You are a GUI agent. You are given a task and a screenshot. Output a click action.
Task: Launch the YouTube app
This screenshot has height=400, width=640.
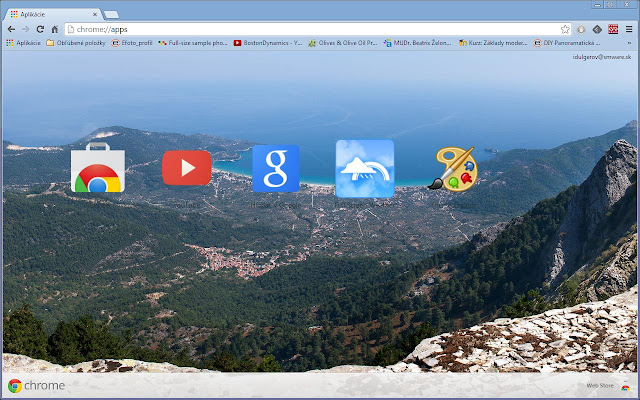pos(187,168)
